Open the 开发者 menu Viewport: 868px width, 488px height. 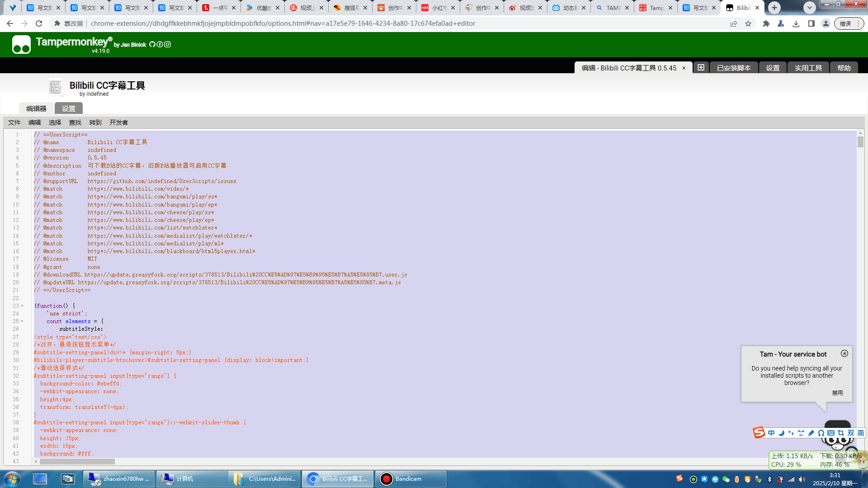click(119, 122)
